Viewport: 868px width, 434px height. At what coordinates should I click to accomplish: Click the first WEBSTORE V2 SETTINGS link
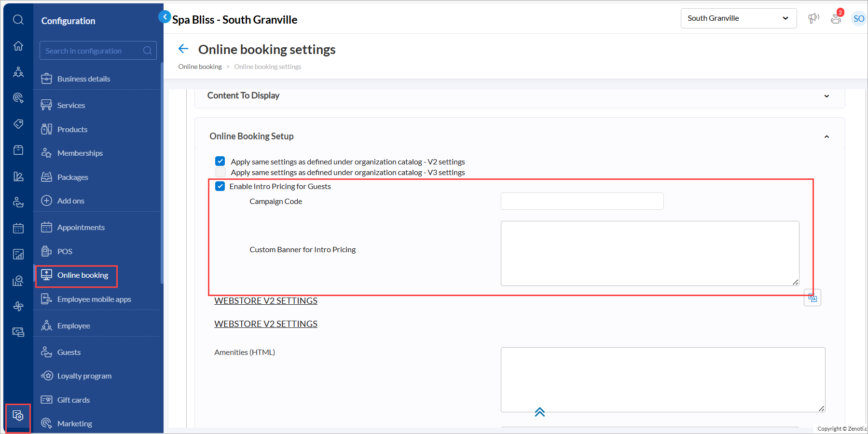[266, 301]
